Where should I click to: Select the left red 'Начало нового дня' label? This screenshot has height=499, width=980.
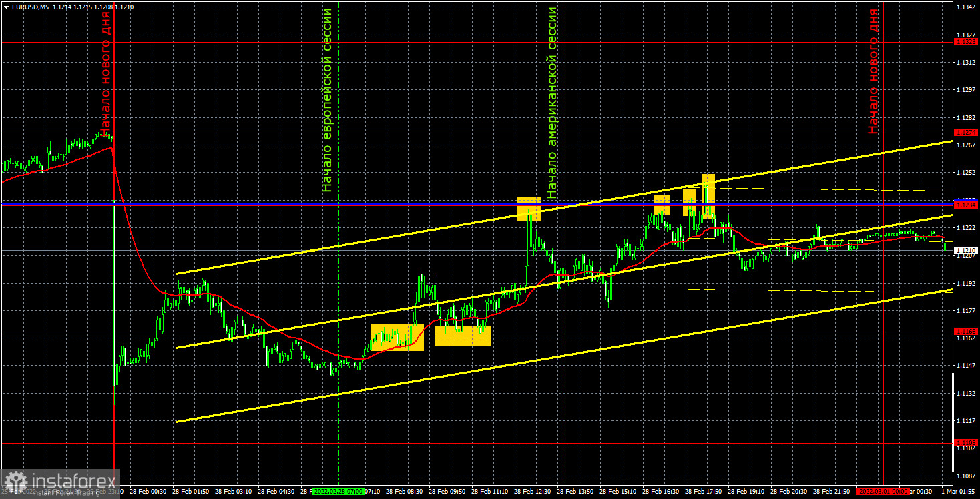(x=105, y=72)
